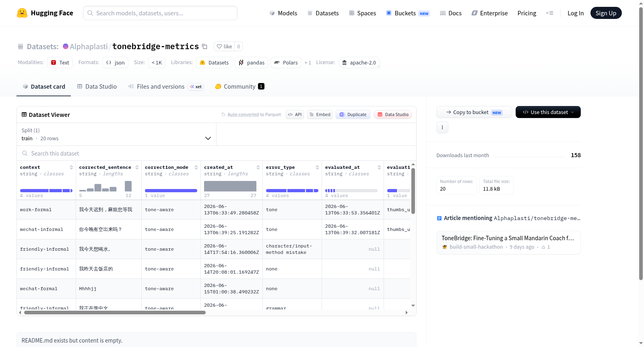The width and height of the screenshot is (644, 347).
Task: Open Enterprise in the top navigation
Action: click(490, 13)
